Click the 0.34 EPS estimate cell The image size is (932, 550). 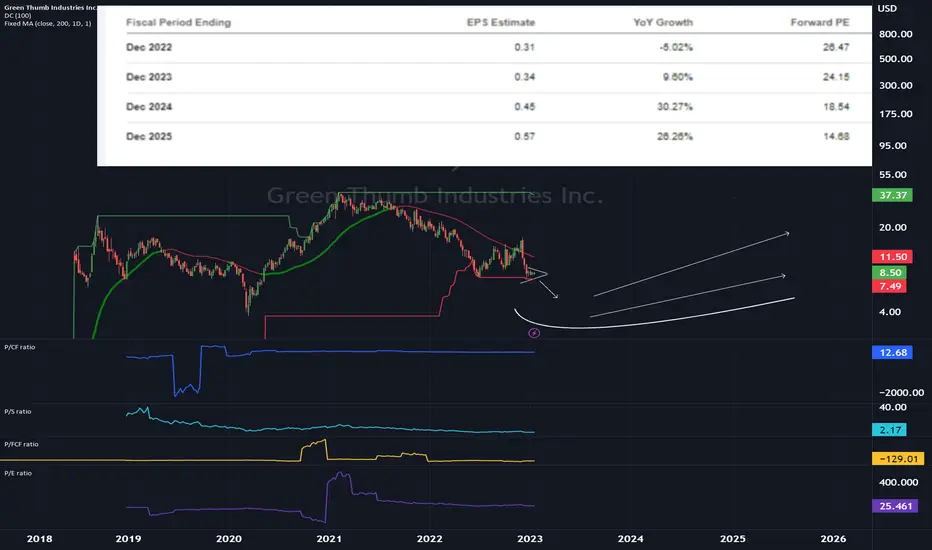click(x=524, y=77)
